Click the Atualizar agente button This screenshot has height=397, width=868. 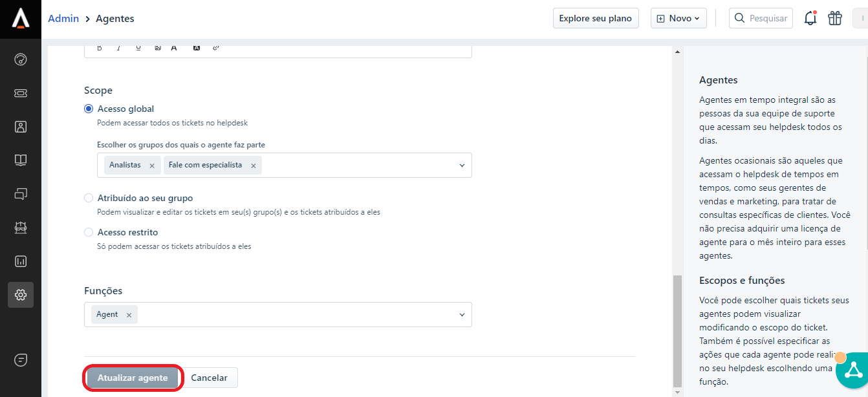coord(133,378)
